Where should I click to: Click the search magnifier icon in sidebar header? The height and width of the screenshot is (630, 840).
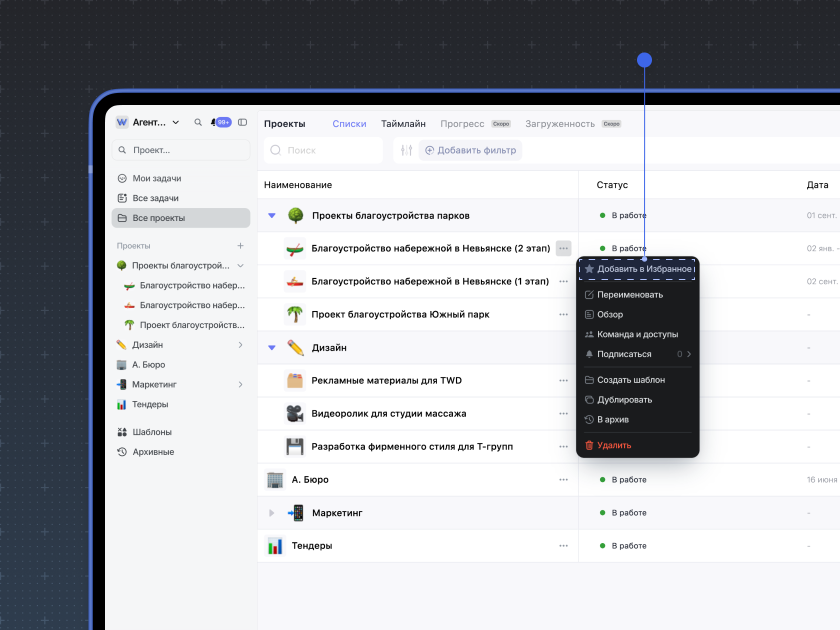pos(198,122)
